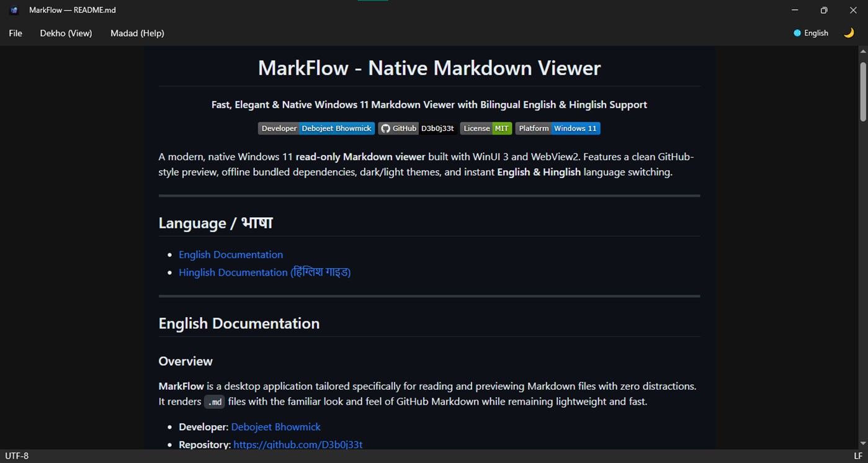Click the MarkFlow - Native Markdown Viewer heading
Image resolution: width=868 pixels, height=463 pixels.
click(429, 68)
